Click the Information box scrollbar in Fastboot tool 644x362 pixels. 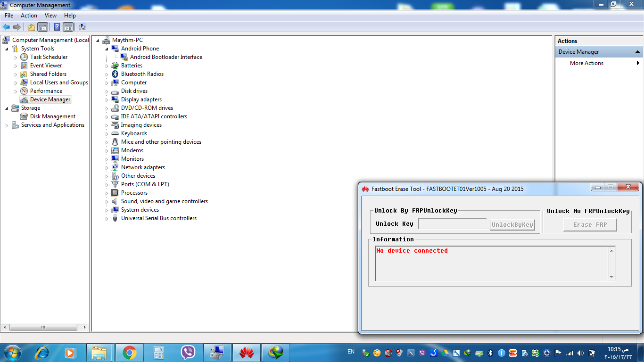click(x=611, y=264)
